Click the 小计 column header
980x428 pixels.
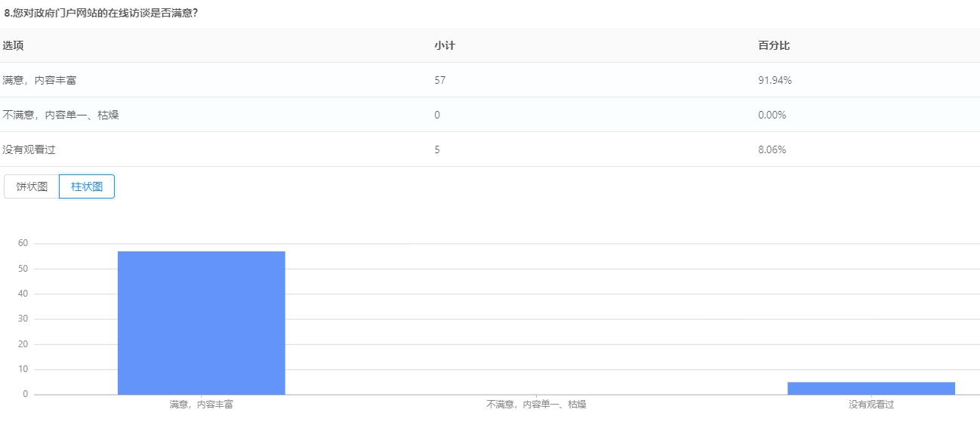coord(445,45)
